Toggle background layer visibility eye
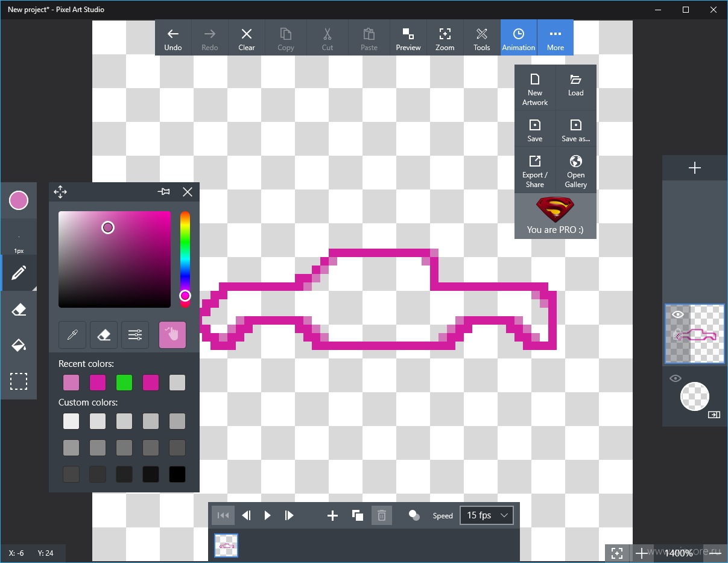Image resolution: width=728 pixels, height=563 pixels. 676,378
